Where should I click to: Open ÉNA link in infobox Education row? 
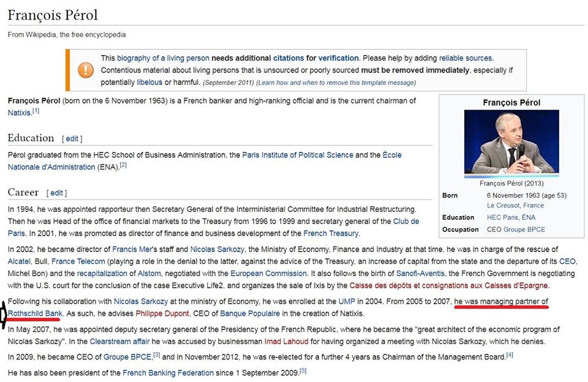coord(529,217)
